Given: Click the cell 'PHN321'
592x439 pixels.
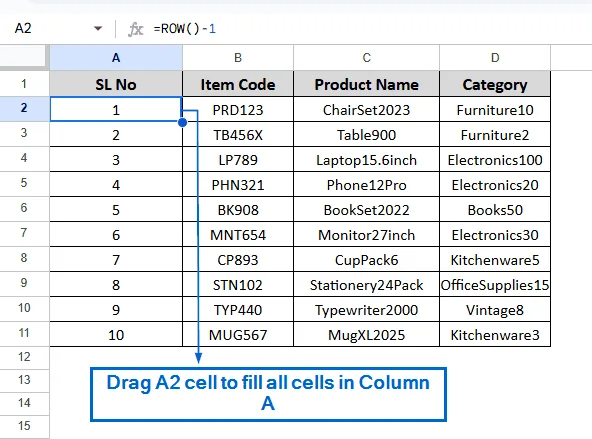Looking at the screenshot, I should (238, 185).
